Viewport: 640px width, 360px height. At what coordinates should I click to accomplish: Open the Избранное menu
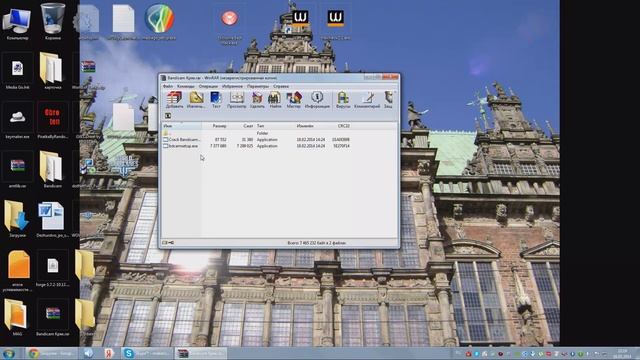coord(232,87)
